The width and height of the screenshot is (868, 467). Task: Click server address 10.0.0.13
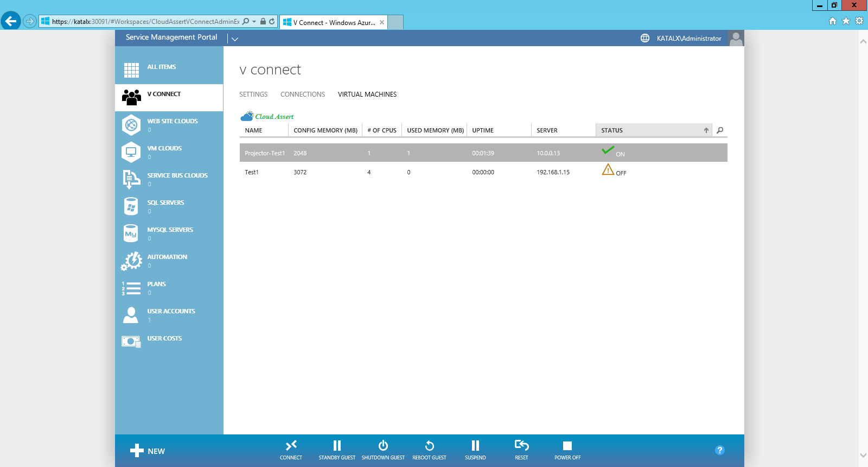click(548, 153)
